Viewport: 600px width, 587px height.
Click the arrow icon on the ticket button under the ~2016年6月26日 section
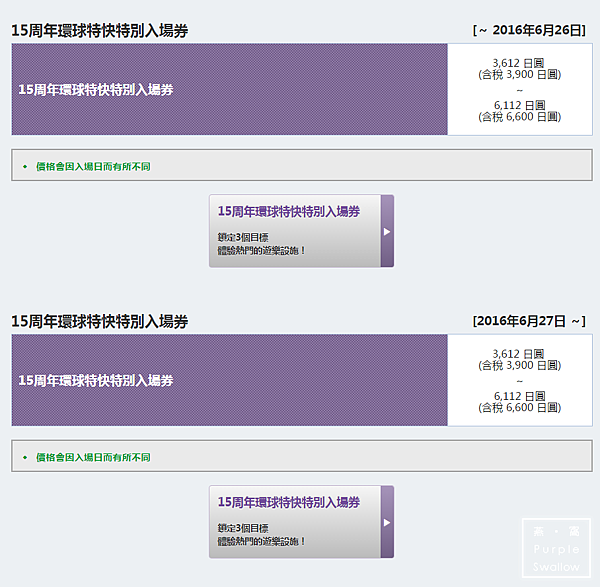coord(387,231)
